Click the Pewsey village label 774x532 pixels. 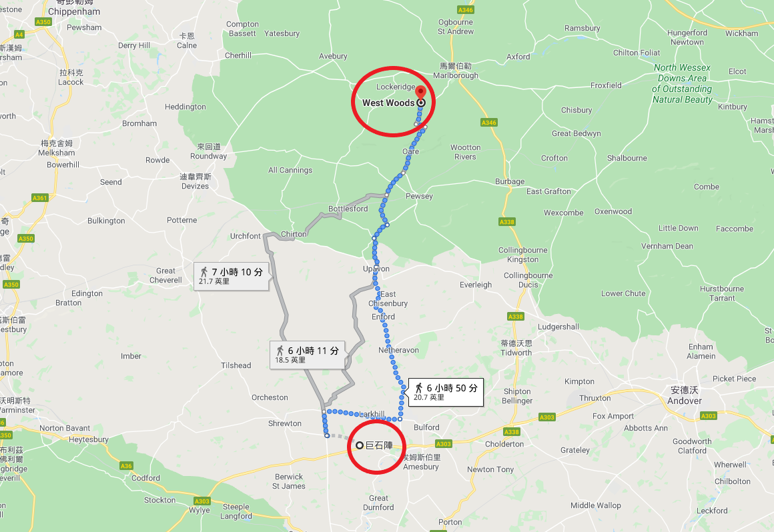(419, 196)
